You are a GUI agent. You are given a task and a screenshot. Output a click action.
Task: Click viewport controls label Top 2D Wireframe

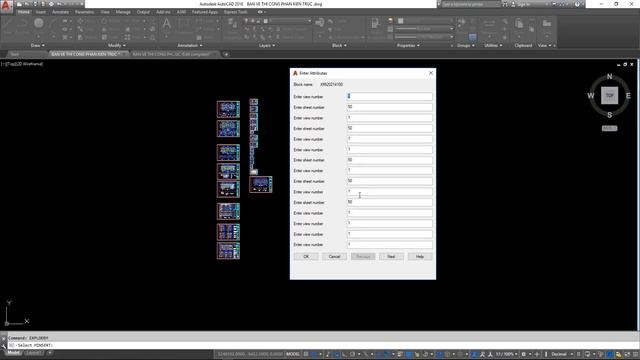click(22, 64)
